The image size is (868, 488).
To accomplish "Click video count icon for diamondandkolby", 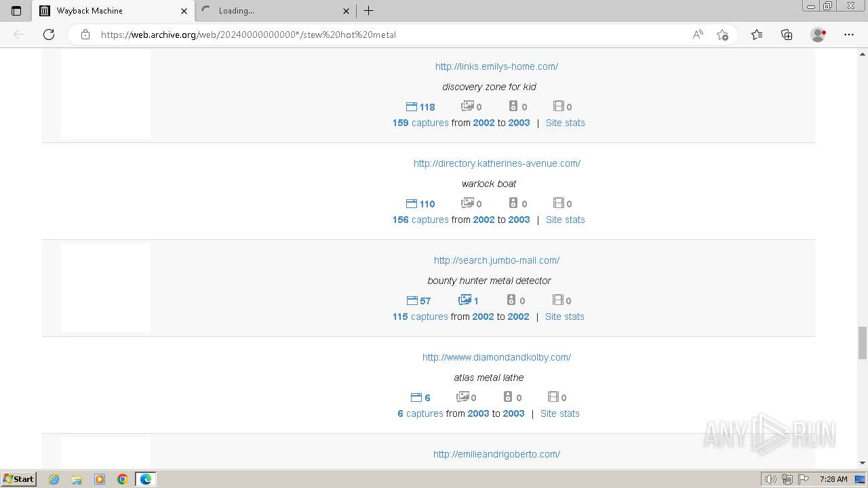I will [557, 397].
